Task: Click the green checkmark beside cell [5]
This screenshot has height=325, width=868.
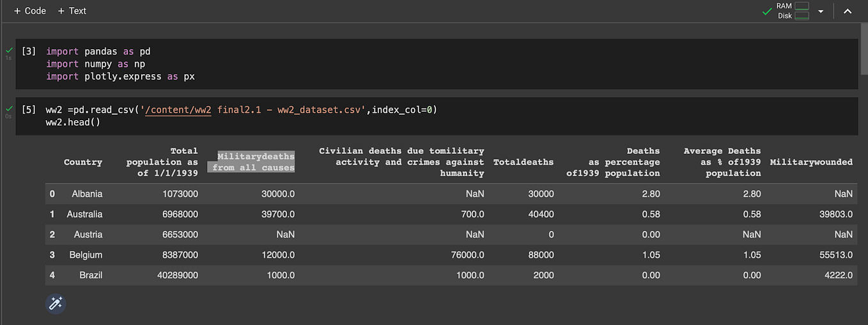Action: 8,108
